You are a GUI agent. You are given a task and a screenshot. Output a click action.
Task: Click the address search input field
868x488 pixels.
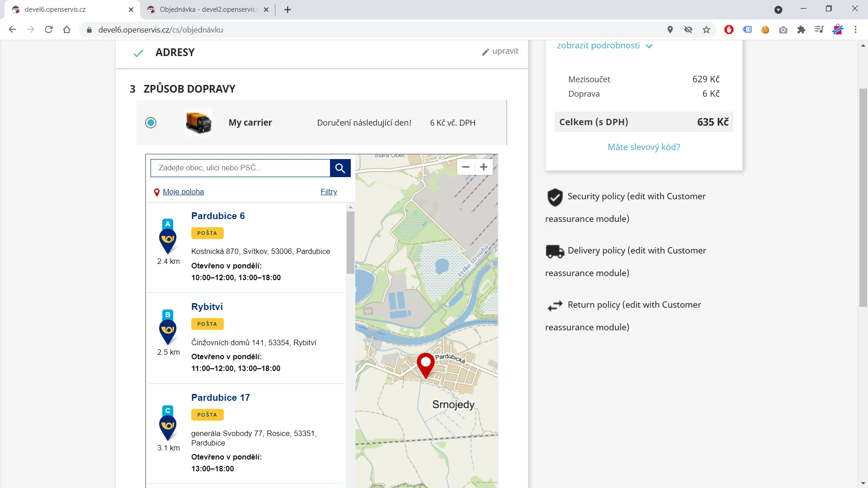tap(240, 168)
